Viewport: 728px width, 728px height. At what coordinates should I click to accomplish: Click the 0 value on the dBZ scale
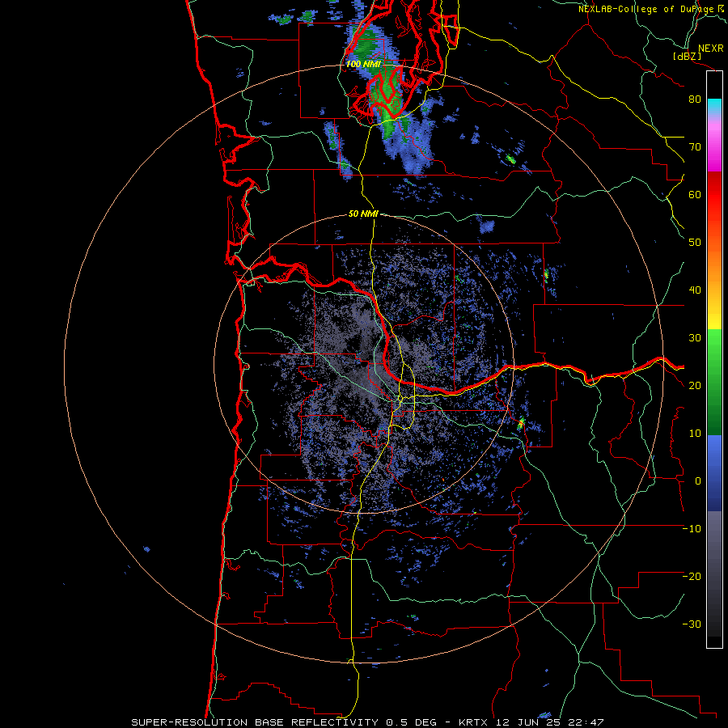(698, 481)
